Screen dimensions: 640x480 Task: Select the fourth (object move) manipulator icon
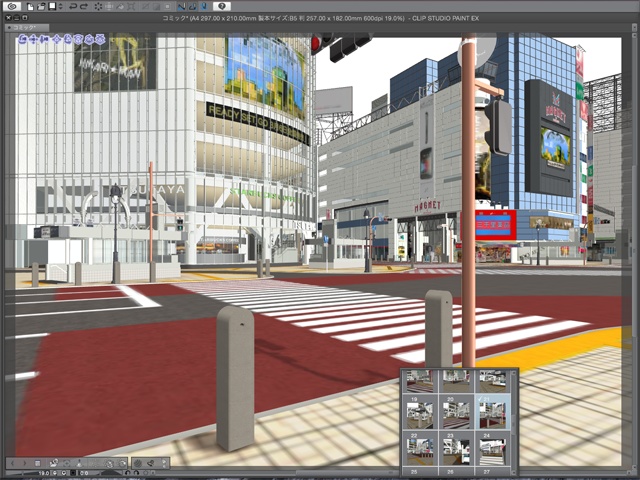(x=57, y=39)
